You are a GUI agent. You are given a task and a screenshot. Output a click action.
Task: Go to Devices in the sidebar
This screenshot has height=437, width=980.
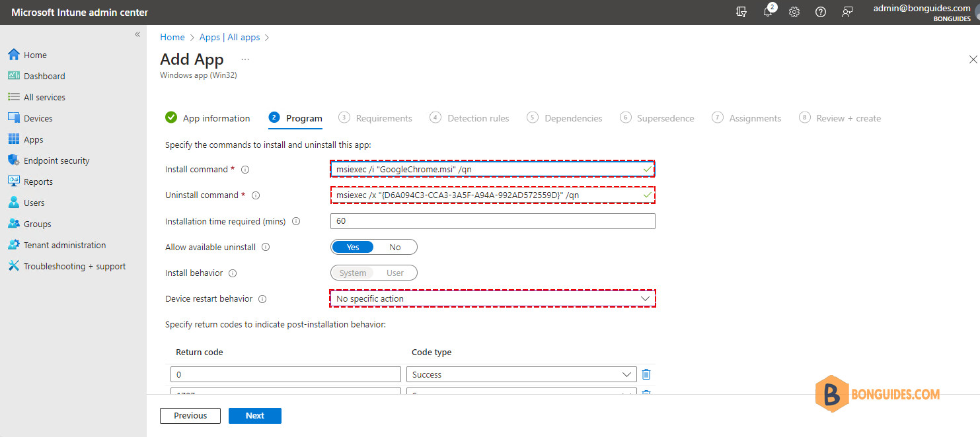point(38,118)
